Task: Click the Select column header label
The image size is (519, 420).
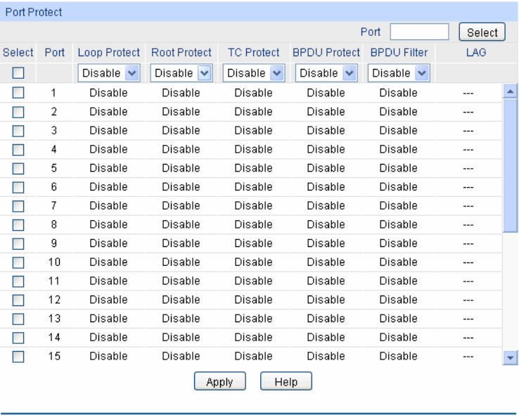Action: (18, 52)
